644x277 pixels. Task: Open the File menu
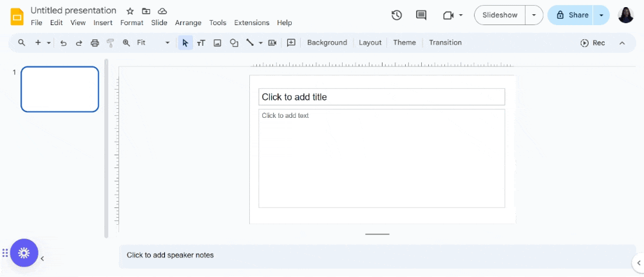coord(37,23)
